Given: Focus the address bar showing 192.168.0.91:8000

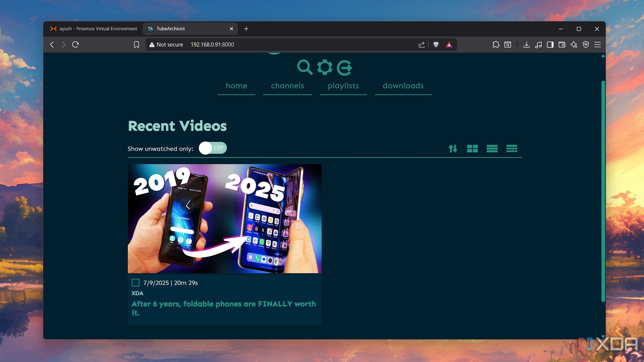Looking at the screenshot, I should 212,44.
